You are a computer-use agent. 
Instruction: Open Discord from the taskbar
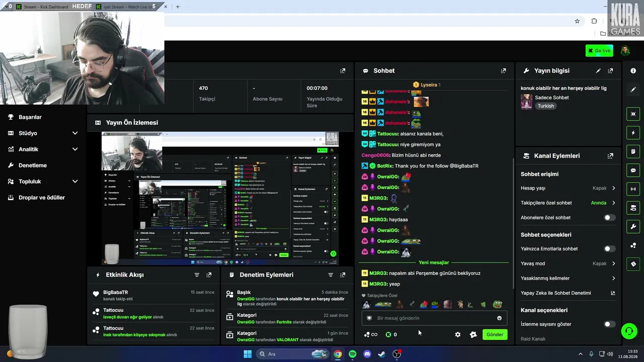click(367, 354)
